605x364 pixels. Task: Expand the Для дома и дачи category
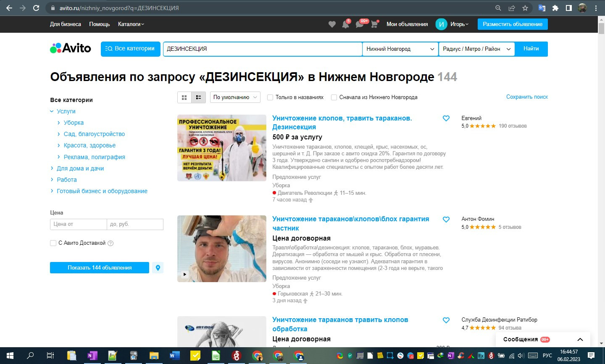point(52,168)
